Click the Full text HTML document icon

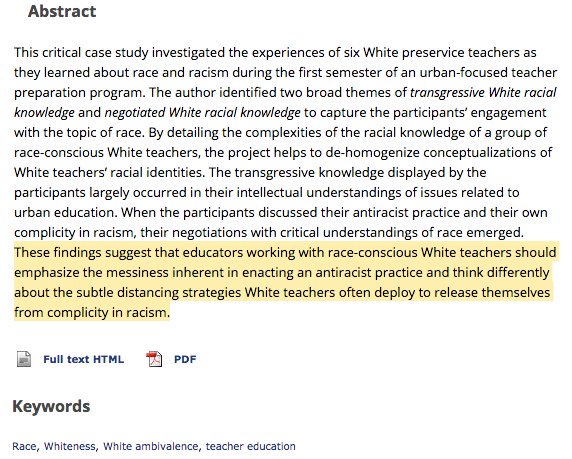point(24,359)
